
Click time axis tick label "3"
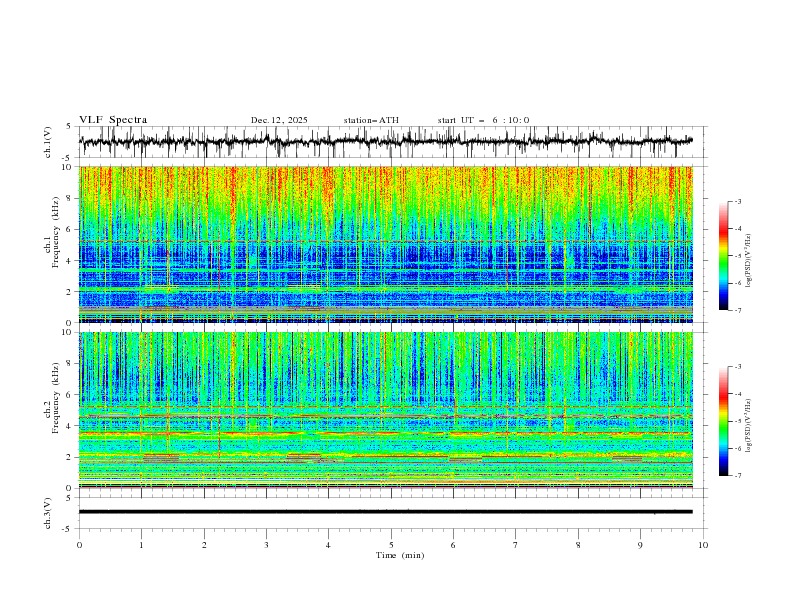point(266,545)
